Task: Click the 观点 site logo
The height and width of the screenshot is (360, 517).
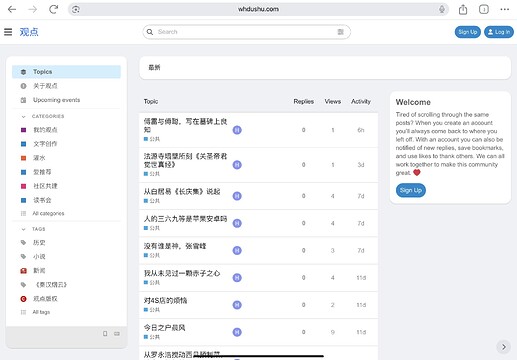Action: coord(29,32)
